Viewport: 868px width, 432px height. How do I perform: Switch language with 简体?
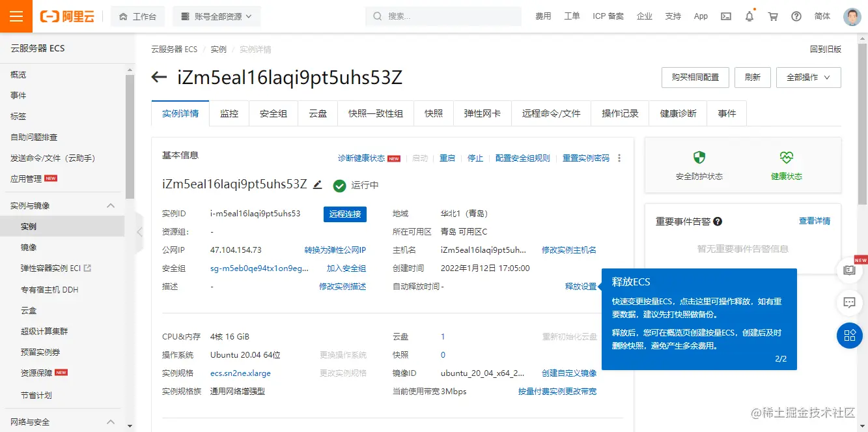(x=822, y=16)
